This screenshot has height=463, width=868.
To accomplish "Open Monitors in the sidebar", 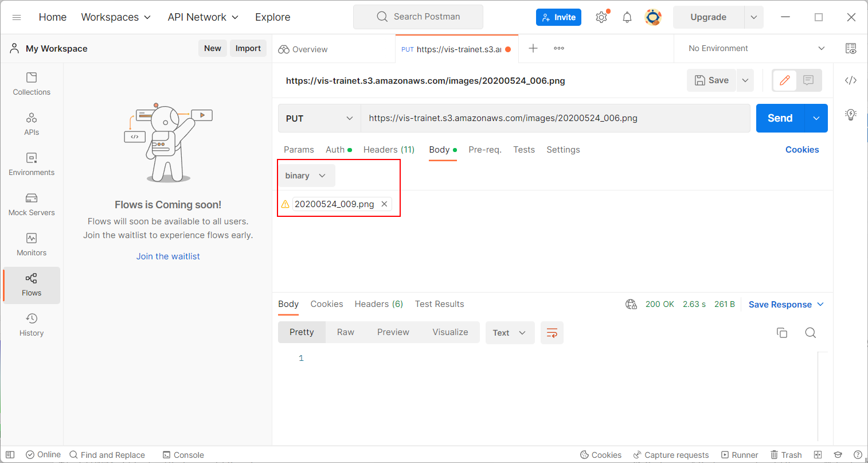I will (x=32, y=244).
